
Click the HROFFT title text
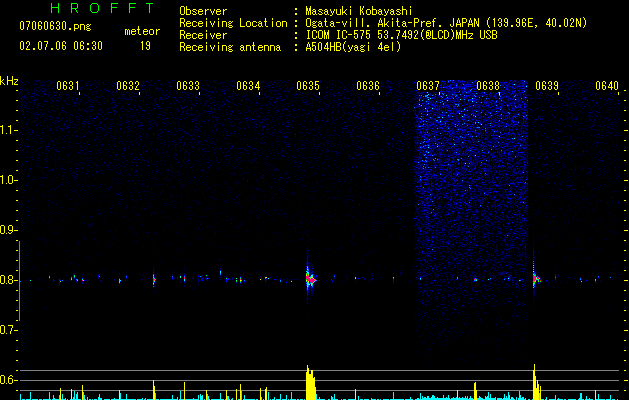click(102, 8)
